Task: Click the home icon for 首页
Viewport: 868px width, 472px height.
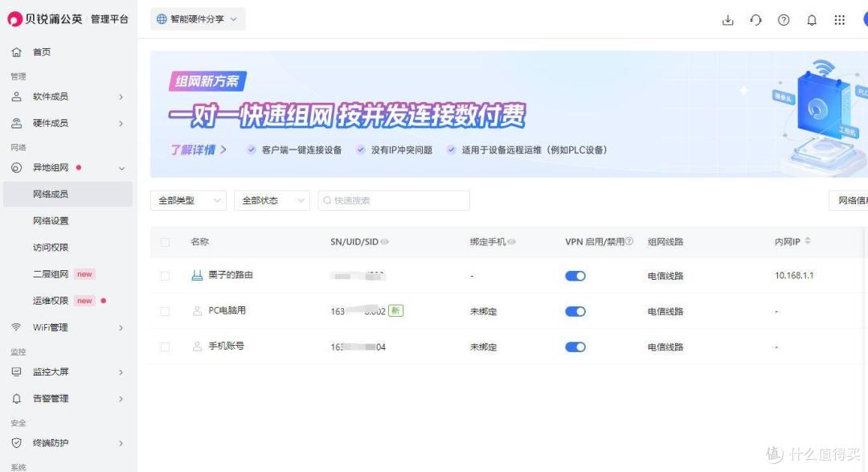Action: pyautogui.click(x=17, y=52)
